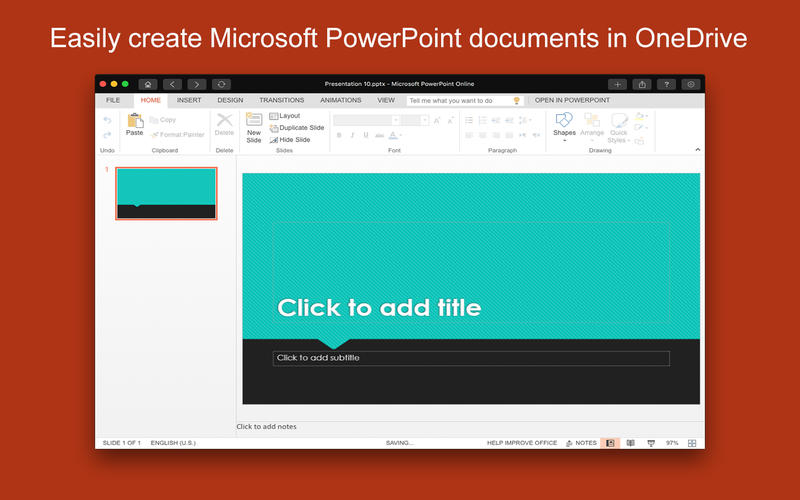This screenshot has height=500, width=800.
Task: Click the increase font size icon
Action: 437,120
